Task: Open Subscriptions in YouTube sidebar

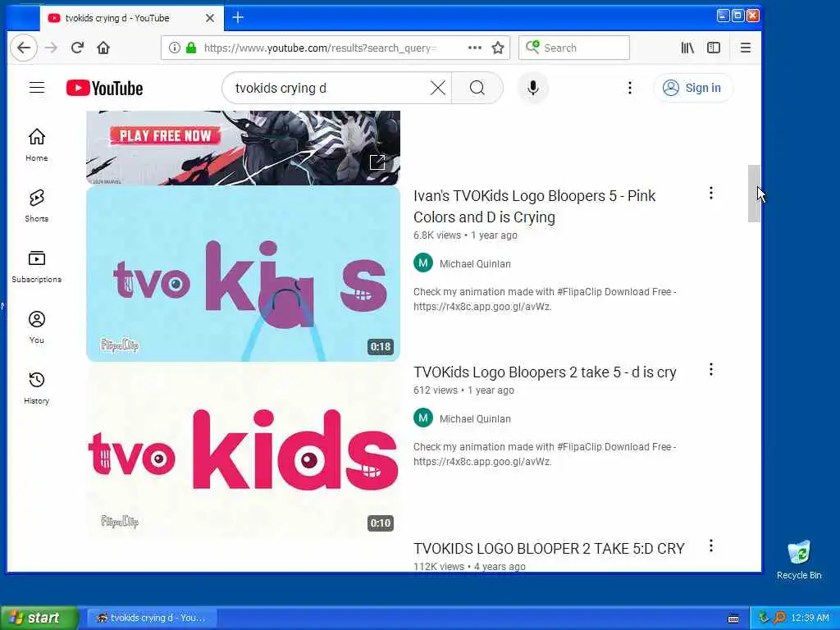Action: click(x=37, y=267)
